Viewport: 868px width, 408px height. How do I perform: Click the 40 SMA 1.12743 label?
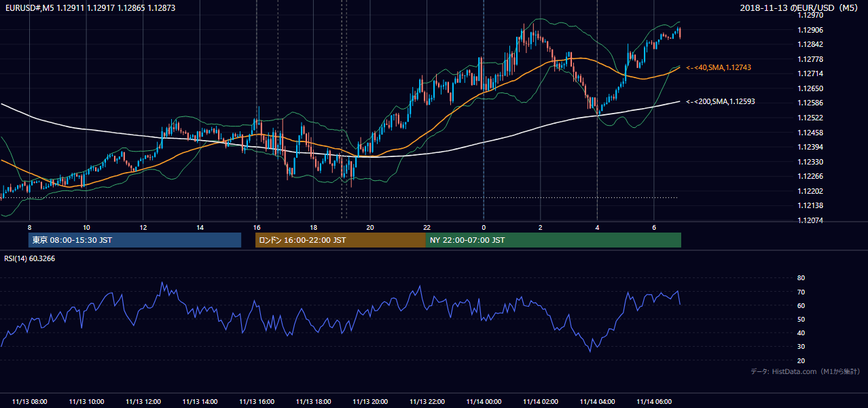(719, 67)
